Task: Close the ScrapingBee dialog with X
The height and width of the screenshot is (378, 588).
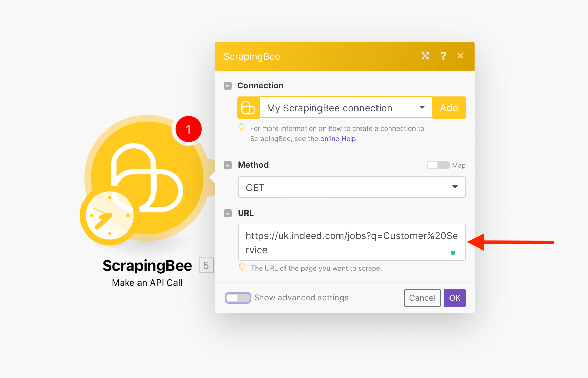Action: 460,56
